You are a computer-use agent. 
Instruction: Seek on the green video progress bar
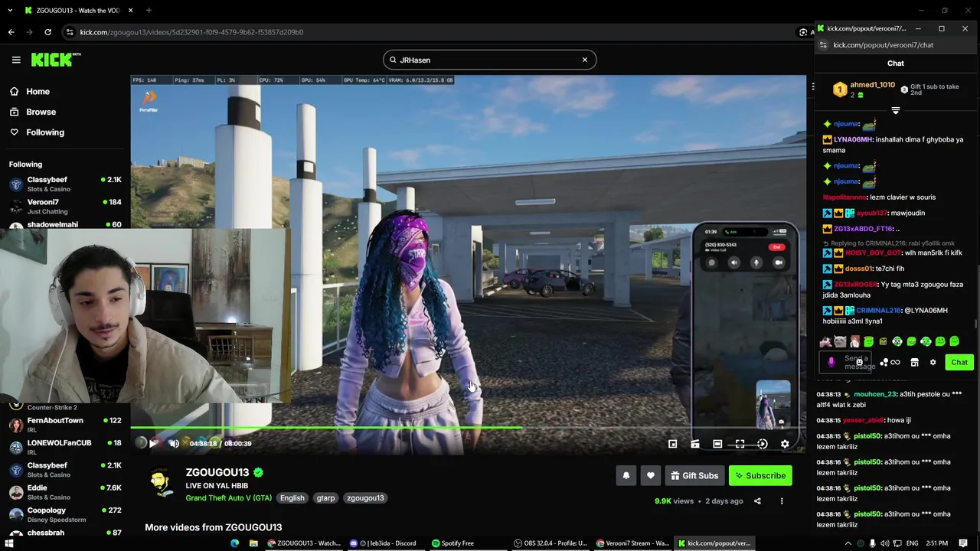coord(468,428)
